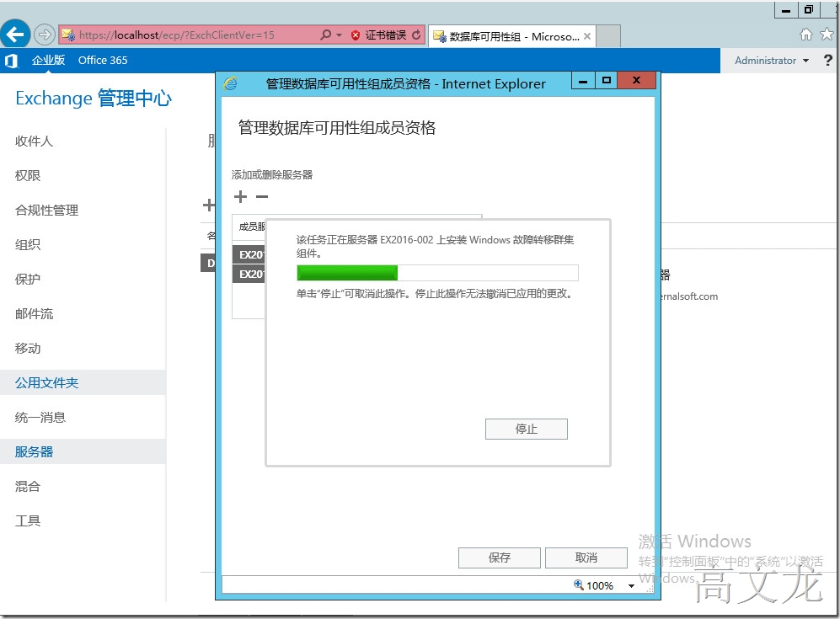
Task: Switch to the Office 365 tab
Action: [103, 60]
